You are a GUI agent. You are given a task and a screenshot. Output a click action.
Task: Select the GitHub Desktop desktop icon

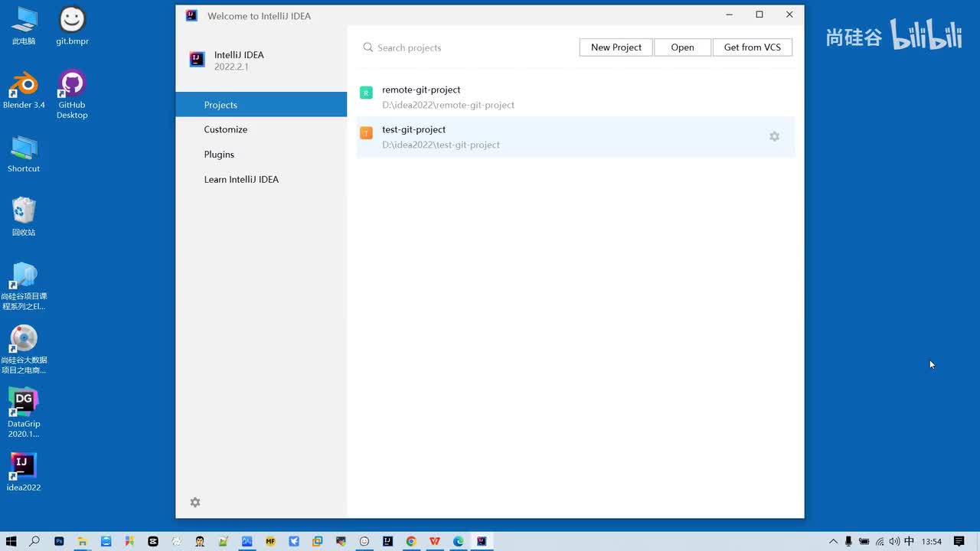(72, 95)
